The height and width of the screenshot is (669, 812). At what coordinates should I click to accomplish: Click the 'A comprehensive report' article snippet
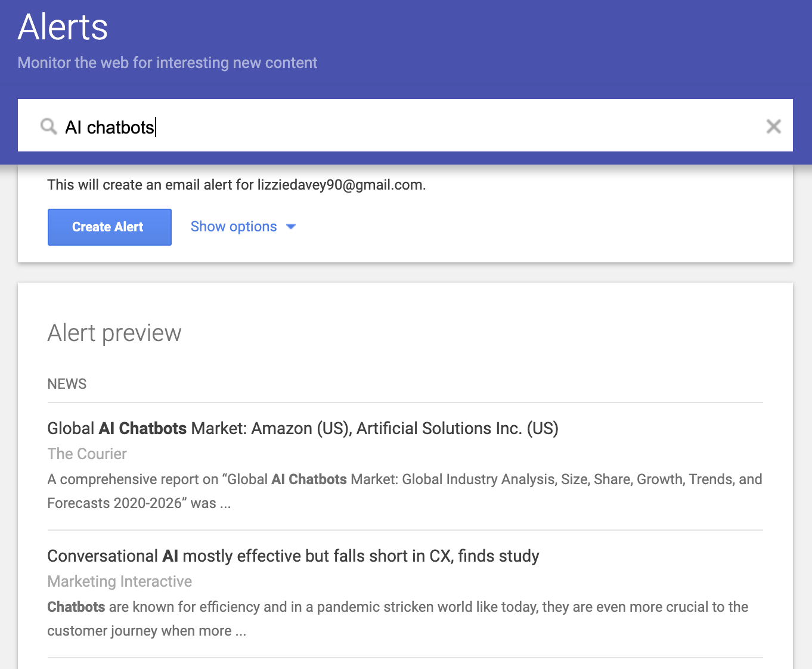pos(404,479)
